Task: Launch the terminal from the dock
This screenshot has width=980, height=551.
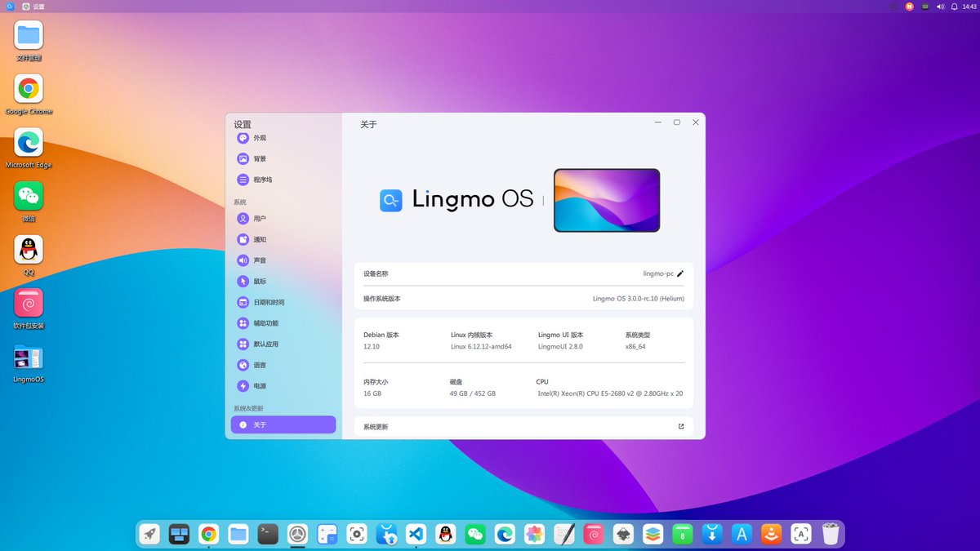Action: [x=268, y=535]
